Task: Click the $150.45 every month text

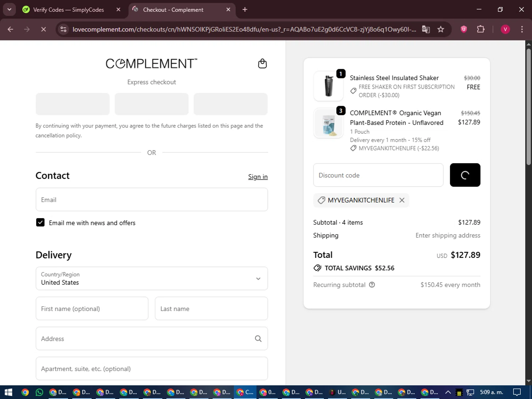Action: coord(450,285)
